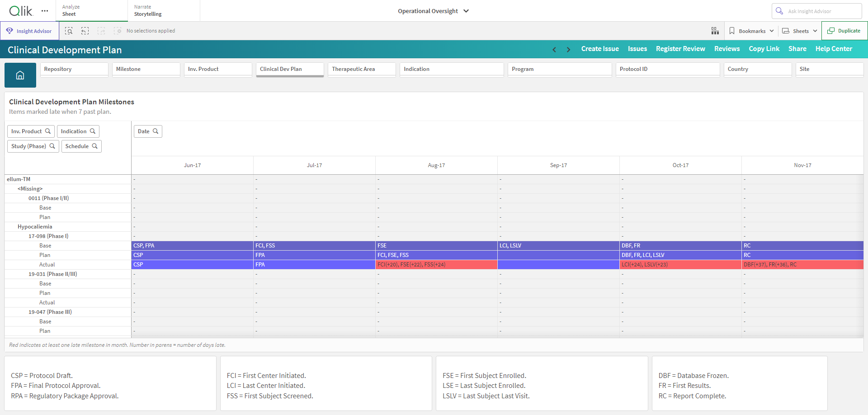
Task: Click the Nov-17 column header
Action: point(802,165)
